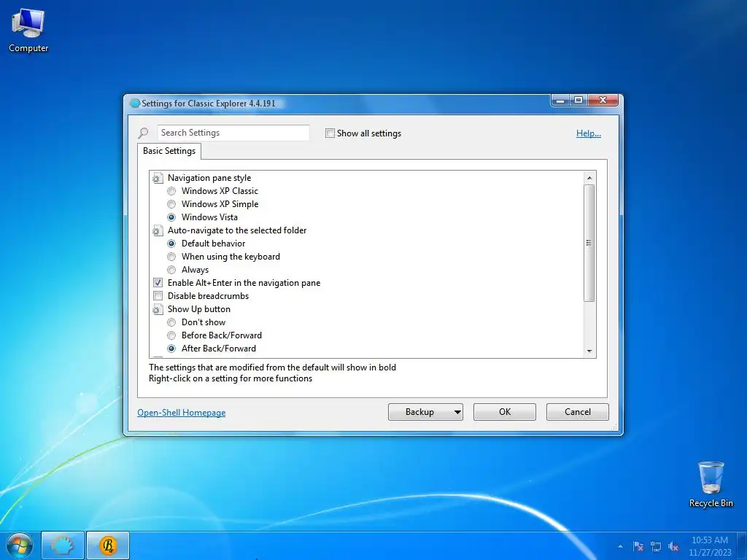This screenshot has height=560, width=747.
Task: Open the Computer desktop icon
Action: (x=28, y=31)
